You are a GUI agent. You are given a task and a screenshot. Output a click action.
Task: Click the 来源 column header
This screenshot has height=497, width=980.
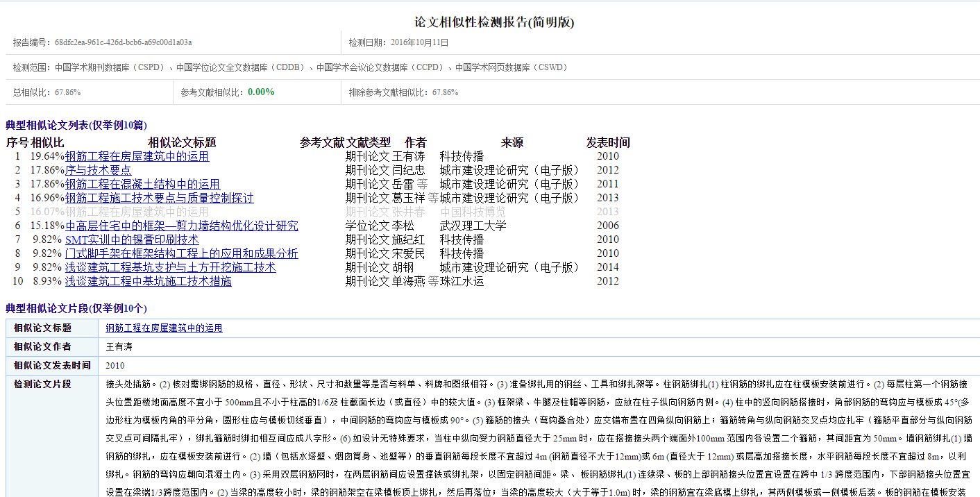tap(512, 142)
